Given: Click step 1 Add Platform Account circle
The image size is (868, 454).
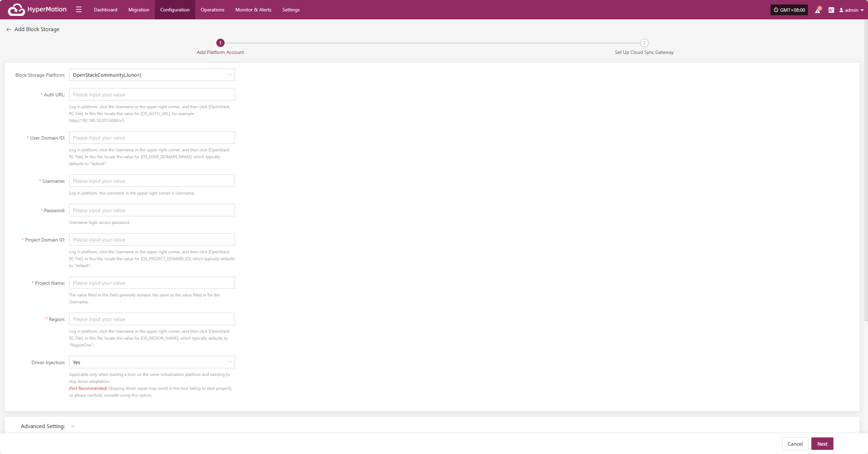Looking at the screenshot, I should (x=220, y=43).
